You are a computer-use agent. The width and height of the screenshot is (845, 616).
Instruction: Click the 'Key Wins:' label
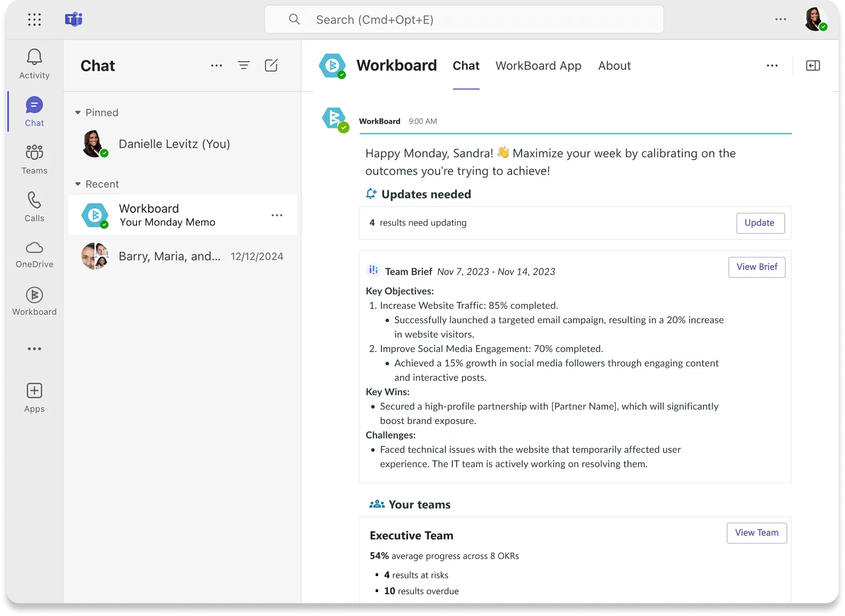coord(387,392)
